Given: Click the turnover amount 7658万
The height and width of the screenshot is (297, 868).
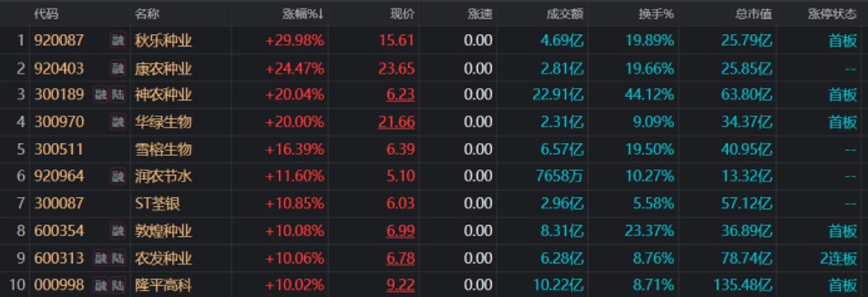Looking at the screenshot, I should tap(560, 176).
